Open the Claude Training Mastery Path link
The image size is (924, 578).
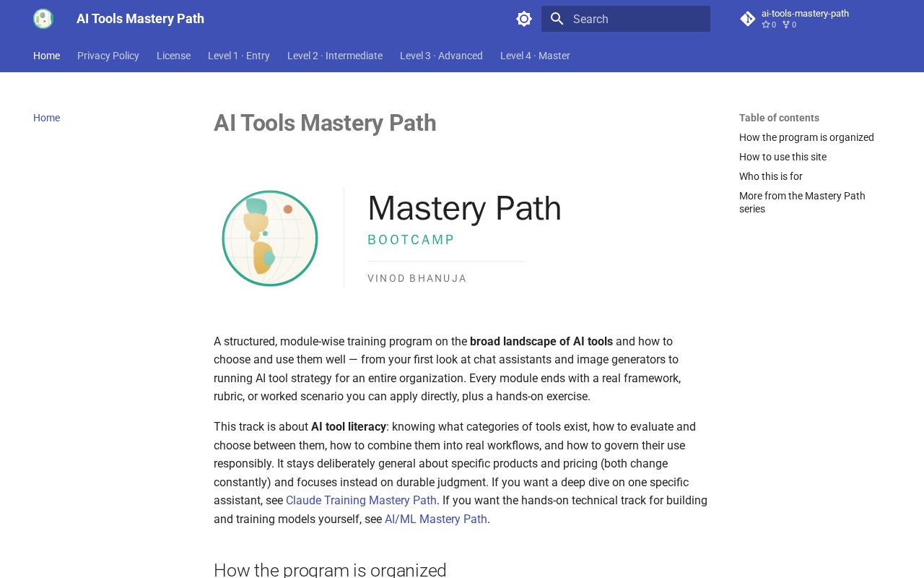click(361, 500)
